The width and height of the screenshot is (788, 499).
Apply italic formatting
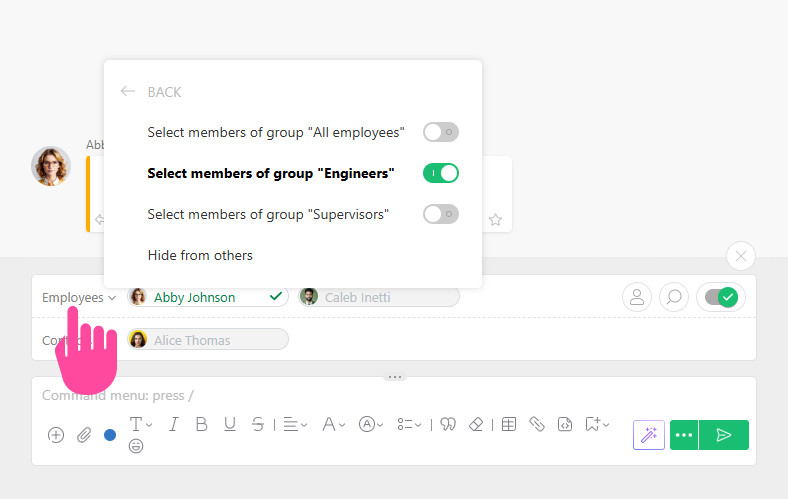[173, 424]
